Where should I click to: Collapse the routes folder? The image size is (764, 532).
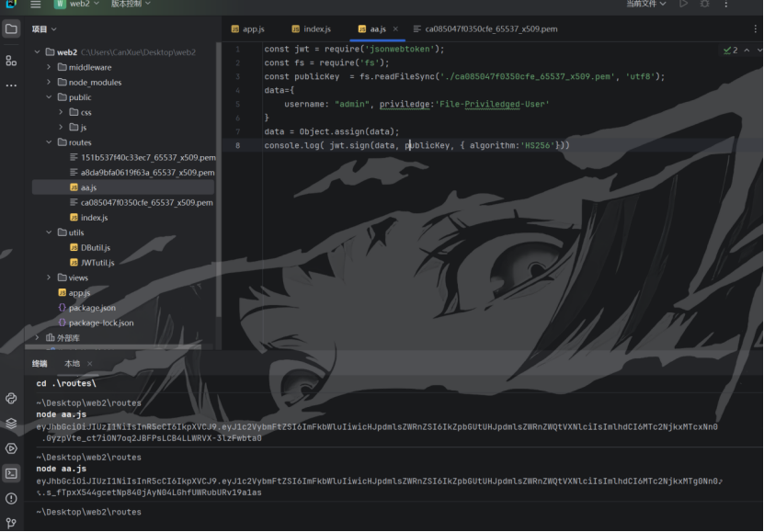pos(50,142)
